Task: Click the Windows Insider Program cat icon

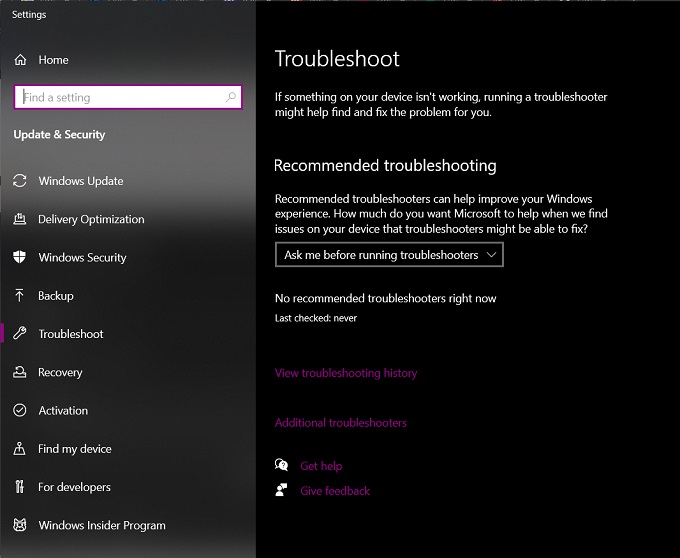Action: click(20, 525)
